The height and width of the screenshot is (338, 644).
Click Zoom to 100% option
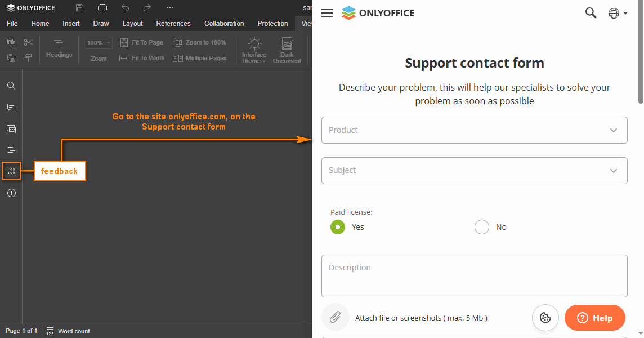[200, 42]
